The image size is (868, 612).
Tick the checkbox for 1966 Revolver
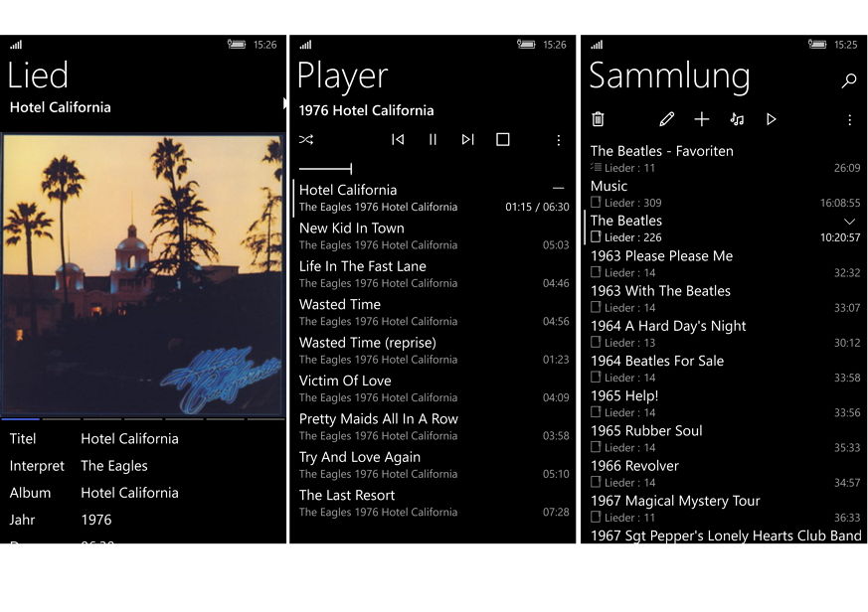click(x=596, y=482)
